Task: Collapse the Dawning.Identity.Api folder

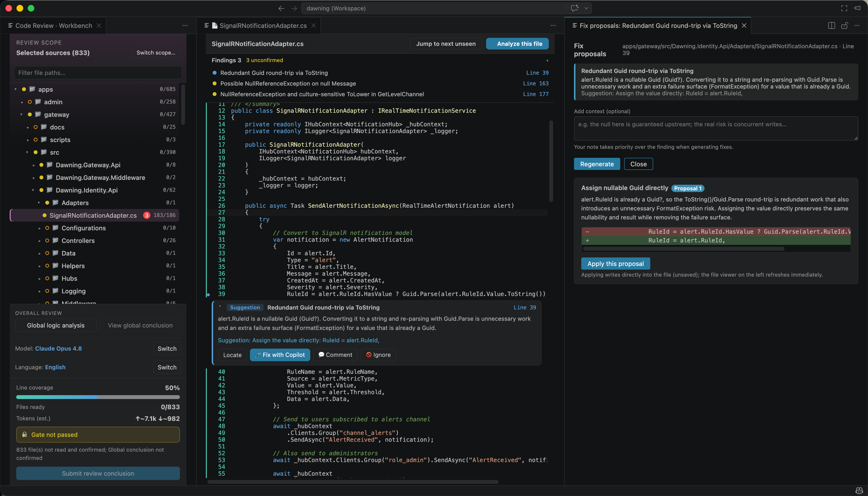Action: pyautogui.click(x=33, y=190)
